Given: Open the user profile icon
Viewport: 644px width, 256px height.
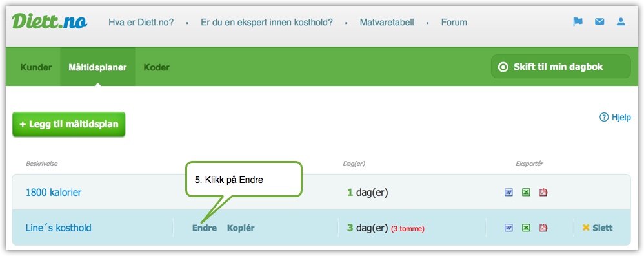Looking at the screenshot, I should 621,21.
